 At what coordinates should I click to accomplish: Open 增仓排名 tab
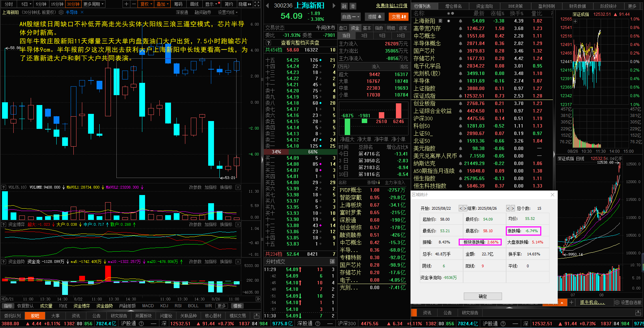coord(453,6)
